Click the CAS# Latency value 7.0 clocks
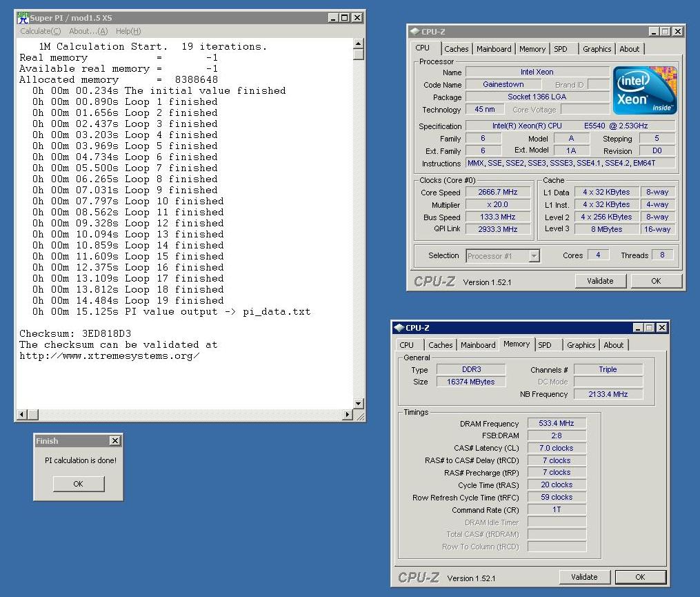This screenshot has height=597, width=700. (x=557, y=448)
